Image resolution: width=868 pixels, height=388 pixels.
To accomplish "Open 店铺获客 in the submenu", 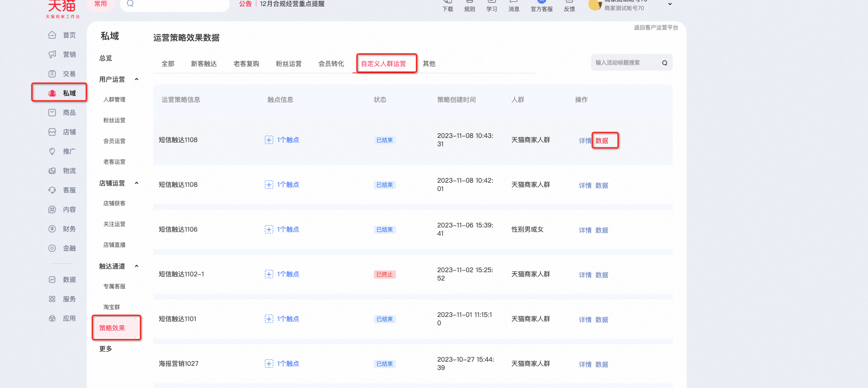I will pos(114,203).
